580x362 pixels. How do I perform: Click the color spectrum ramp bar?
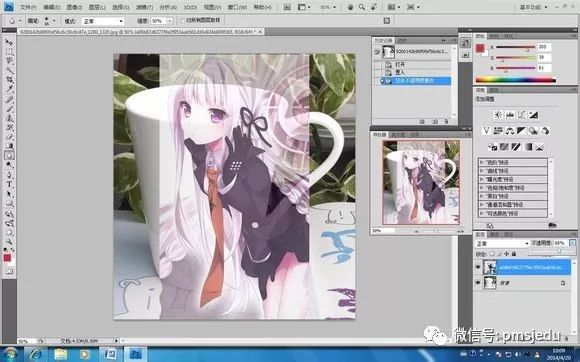515,80
